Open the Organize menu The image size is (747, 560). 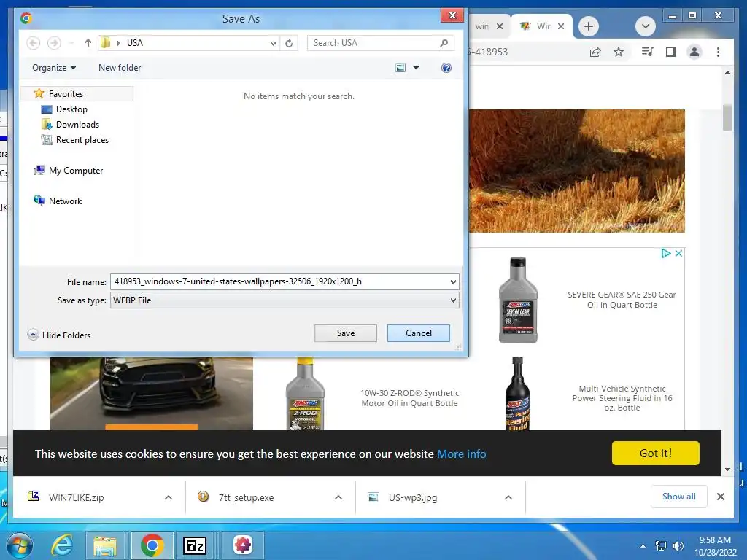click(54, 68)
